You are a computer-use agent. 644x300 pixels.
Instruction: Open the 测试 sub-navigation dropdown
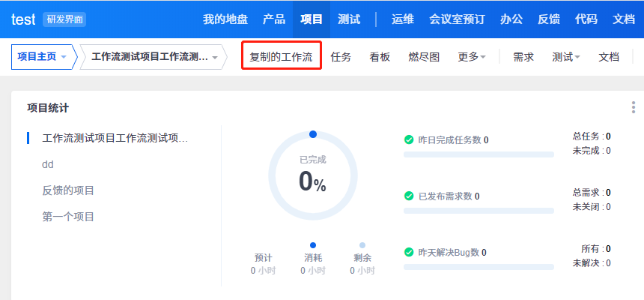[x=566, y=57]
